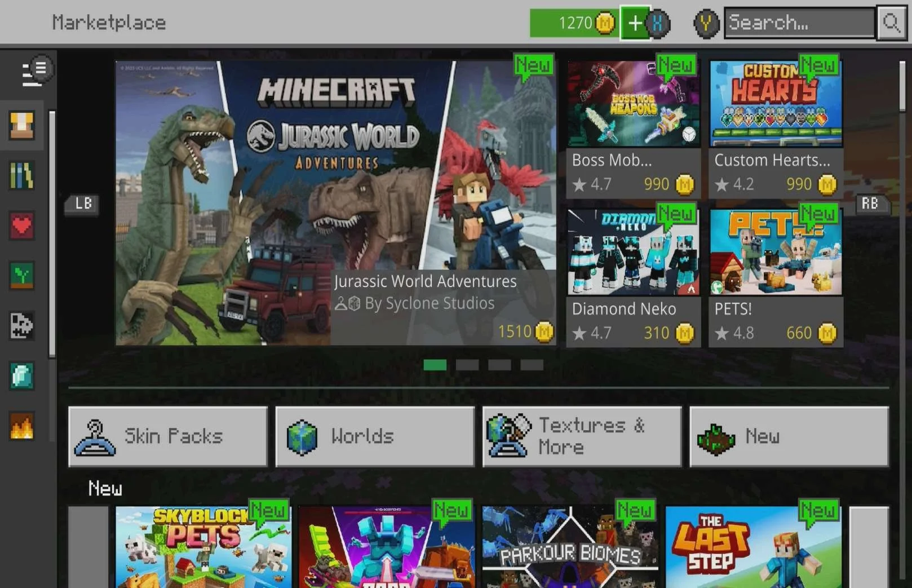
Task: Select the third carousel page indicator
Action: [x=499, y=365]
